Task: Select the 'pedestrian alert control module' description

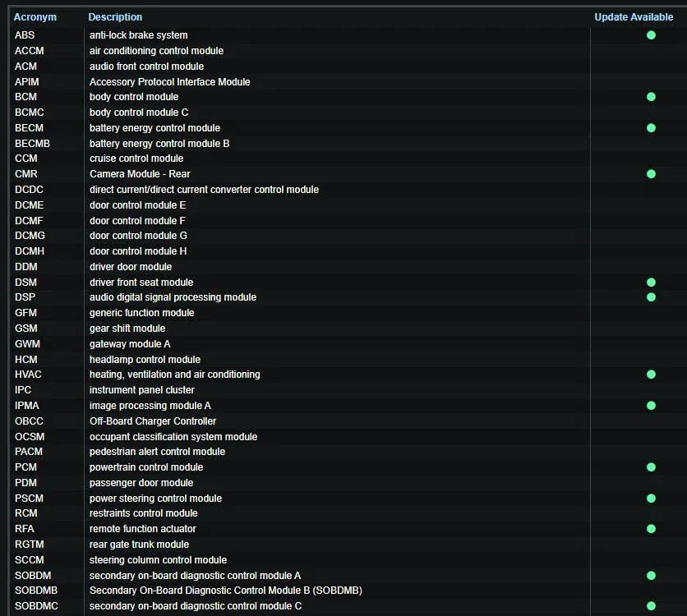Action: tap(157, 452)
